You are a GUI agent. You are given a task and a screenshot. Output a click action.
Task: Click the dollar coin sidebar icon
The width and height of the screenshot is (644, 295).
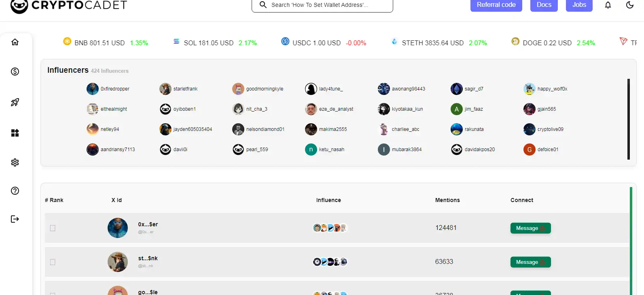15,72
